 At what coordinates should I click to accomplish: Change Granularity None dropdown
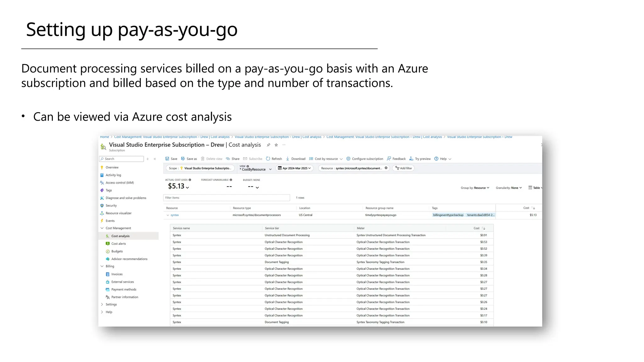509,188
